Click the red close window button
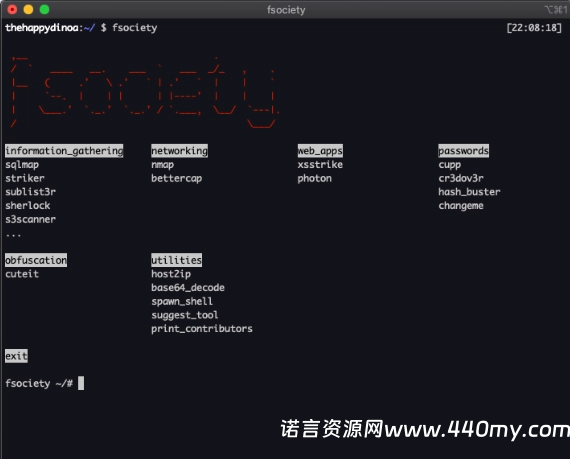Image resolution: width=570 pixels, height=459 pixels. tap(12, 9)
